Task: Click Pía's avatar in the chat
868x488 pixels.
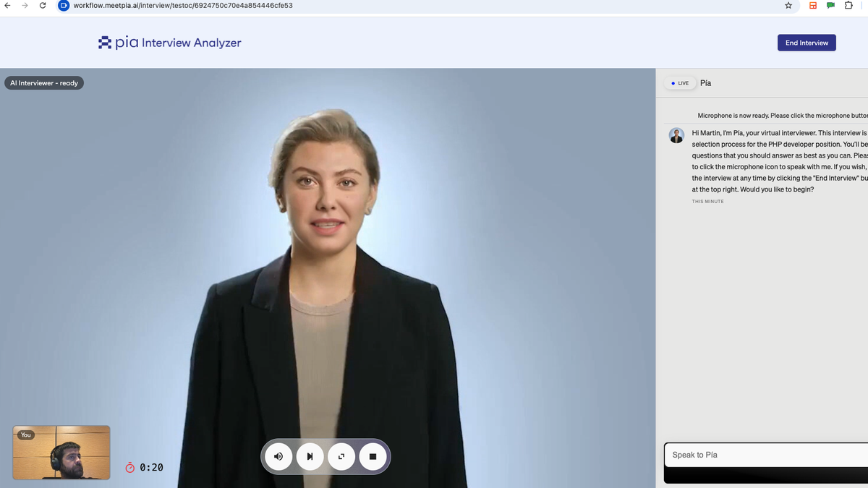Action: point(676,135)
